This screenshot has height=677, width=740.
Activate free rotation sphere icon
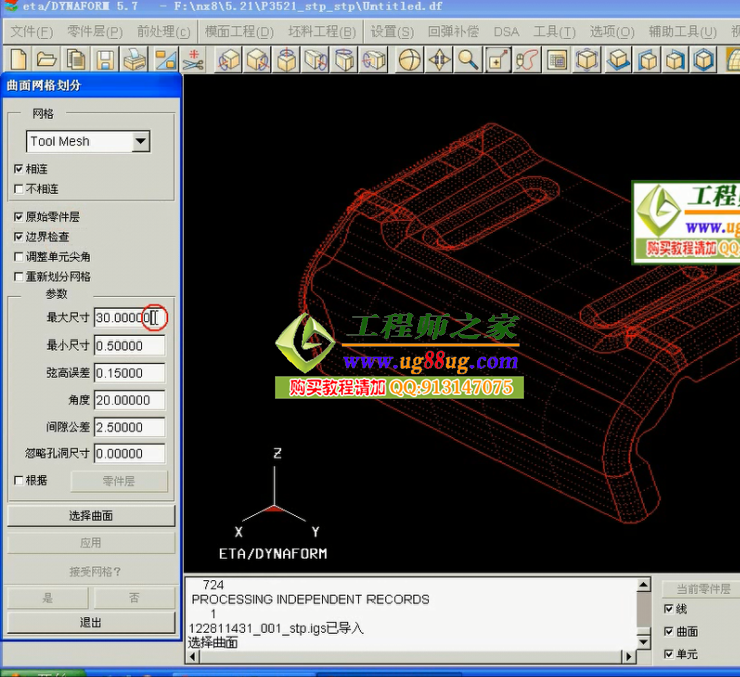[x=410, y=60]
